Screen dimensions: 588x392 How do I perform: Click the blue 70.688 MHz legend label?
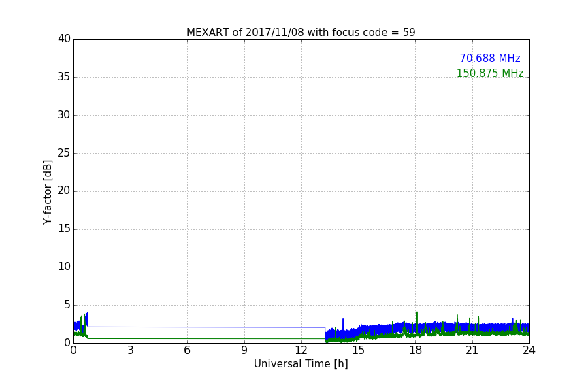tap(490, 58)
